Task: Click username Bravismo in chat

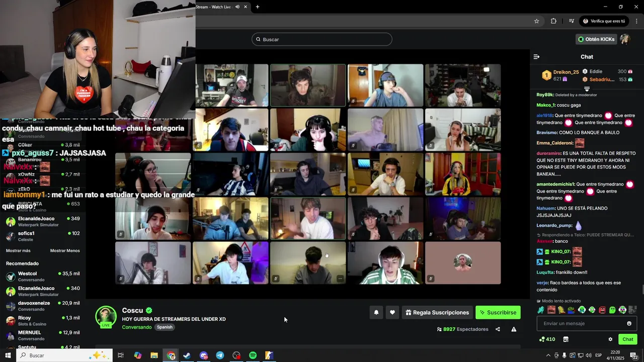Action: coord(547,132)
